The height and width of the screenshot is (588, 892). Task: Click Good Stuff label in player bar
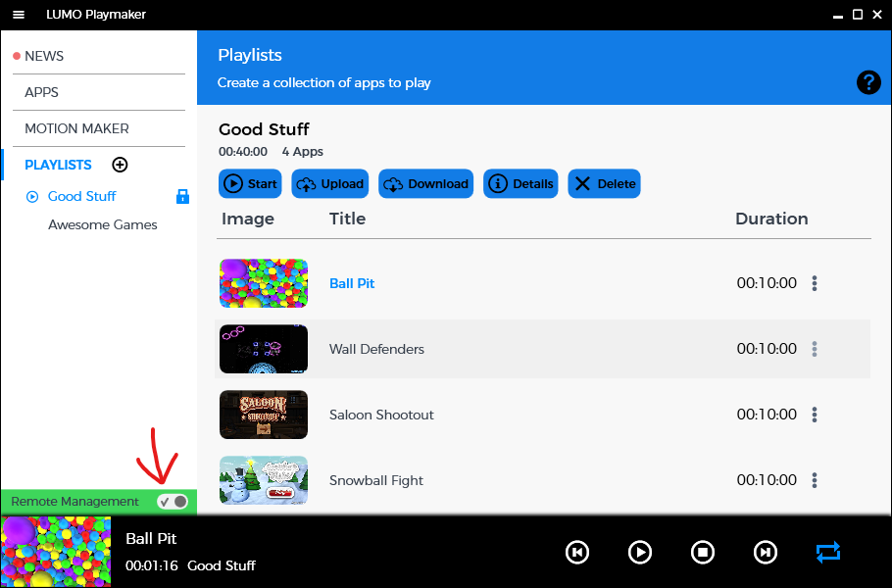[x=222, y=565]
